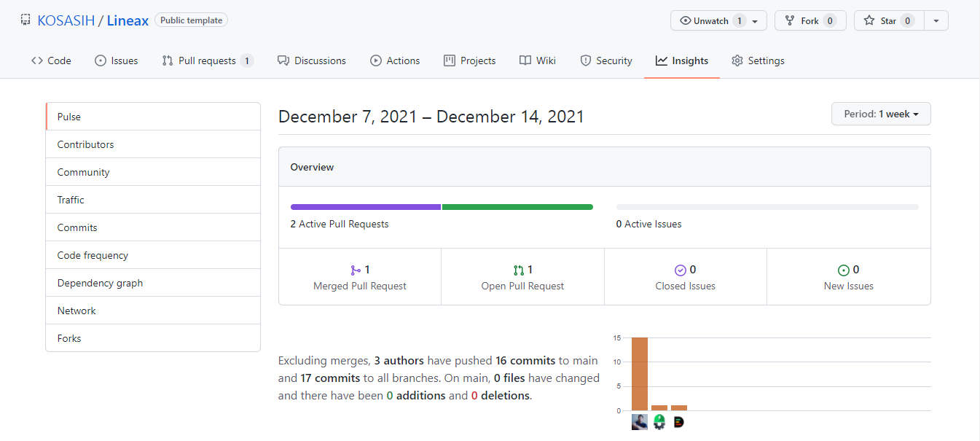Image resolution: width=980 pixels, height=441 pixels.
Task: Open Code frequency in the sidebar
Action: [x=153, y=255]
